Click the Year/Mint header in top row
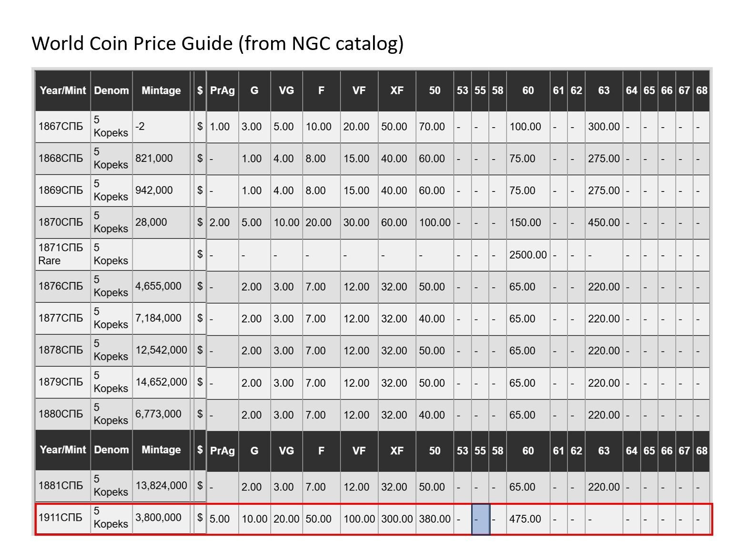This screenshot has width=748, height=560. tap(63, 90)
